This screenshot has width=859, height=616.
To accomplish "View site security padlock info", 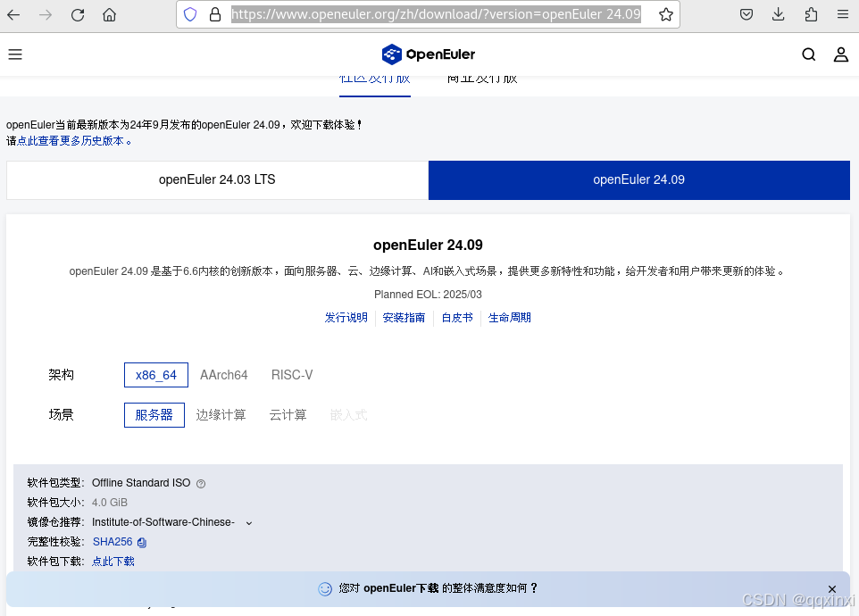I will pos(215,14).
